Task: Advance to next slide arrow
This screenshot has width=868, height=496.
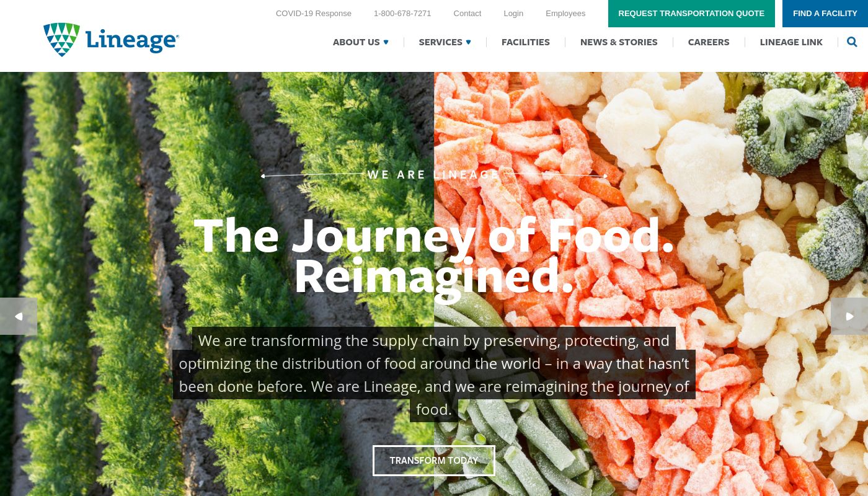Action: [849, 316]
